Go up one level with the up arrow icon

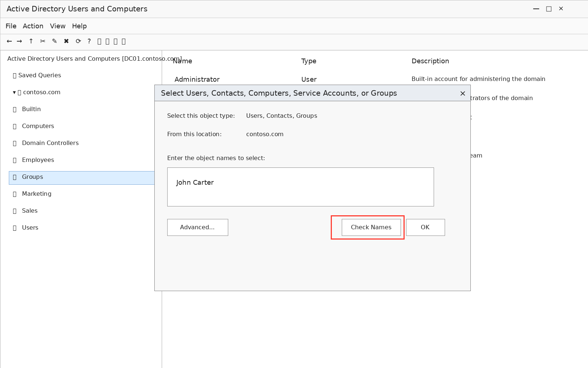[31, 41]
